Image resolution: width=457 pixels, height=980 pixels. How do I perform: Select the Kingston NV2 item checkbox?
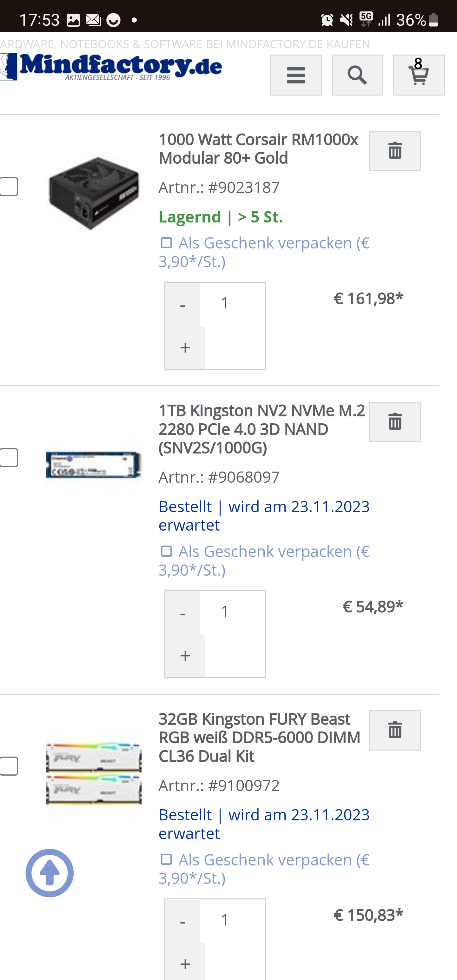(9, 457)
